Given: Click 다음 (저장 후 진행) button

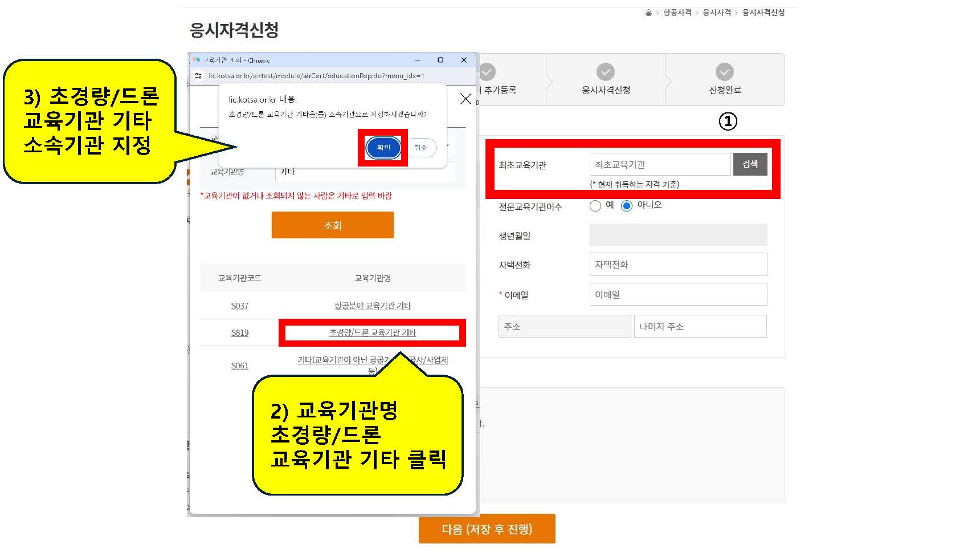Looking at the screenshot, I should 487,529.
